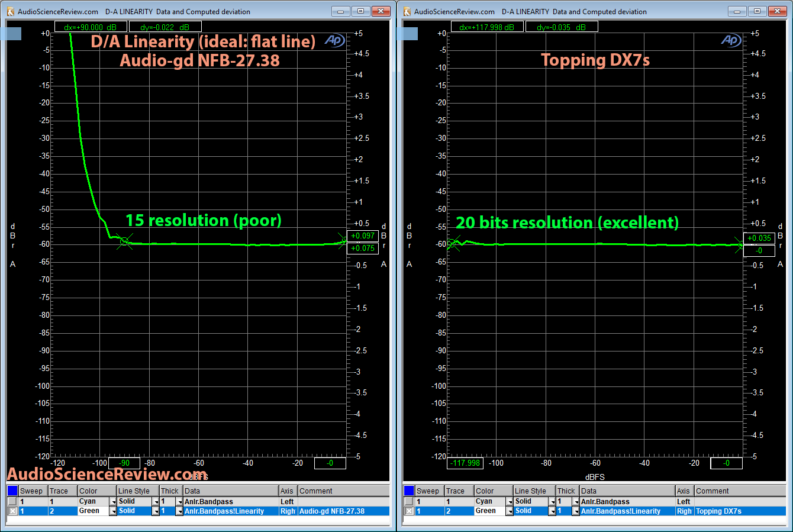Click the +0.097 cursor value box in the left graph
793x532 pixels.
point(363,236)
